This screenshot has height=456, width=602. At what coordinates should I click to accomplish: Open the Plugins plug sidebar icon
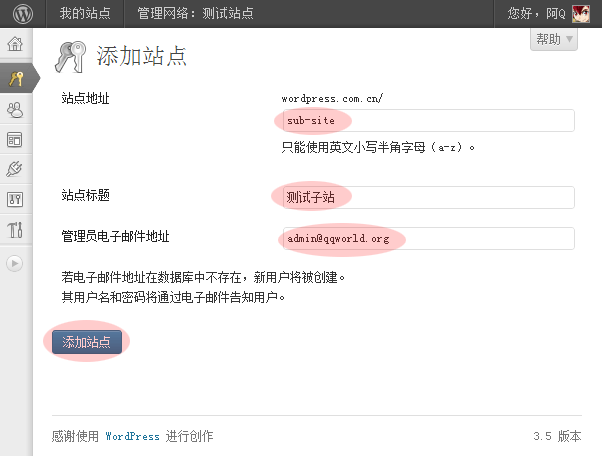(x=14, y=169)
